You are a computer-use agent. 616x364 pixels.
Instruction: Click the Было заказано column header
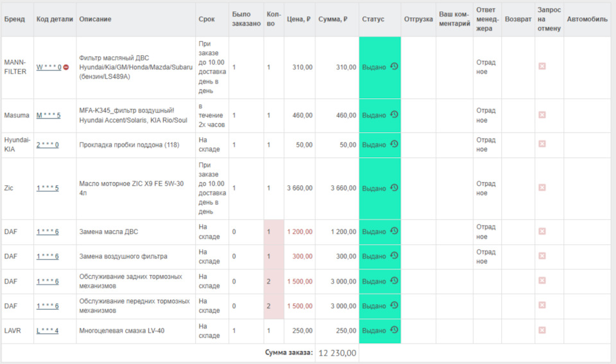pos(246,19)
